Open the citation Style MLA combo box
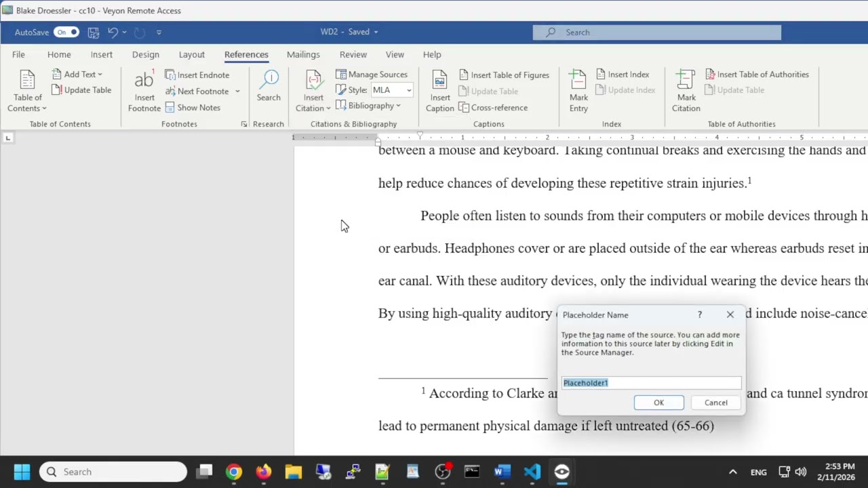This screenshot has width=868, height=488. [391, 90]
